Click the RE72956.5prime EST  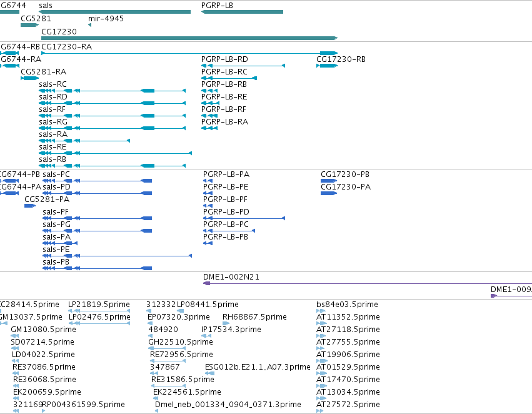point(168,361)
